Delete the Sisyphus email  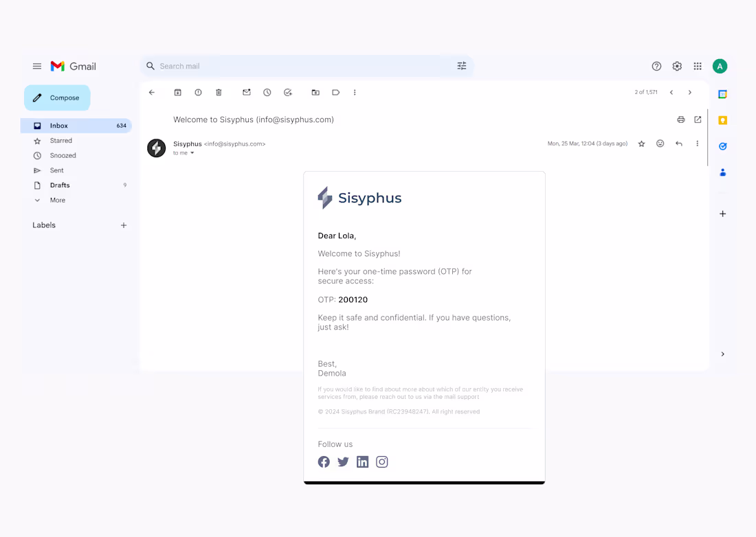pyautogui.click(x=219, y=92)
